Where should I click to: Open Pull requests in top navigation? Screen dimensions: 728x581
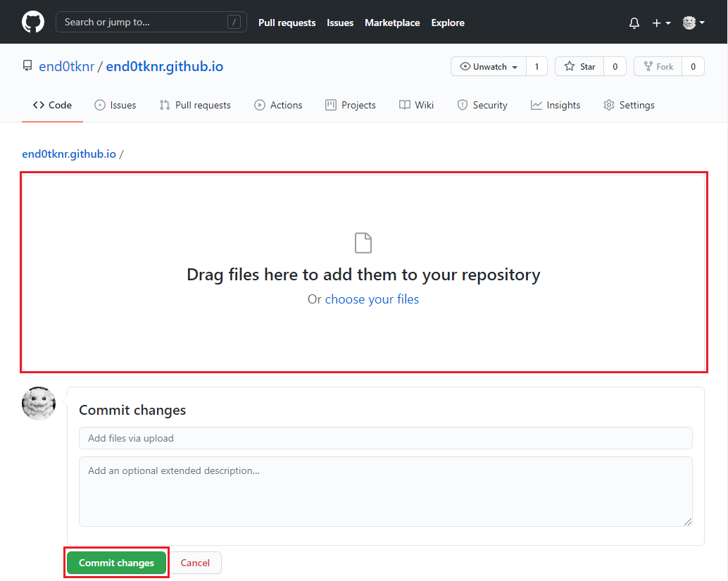(x=287, y=23)
